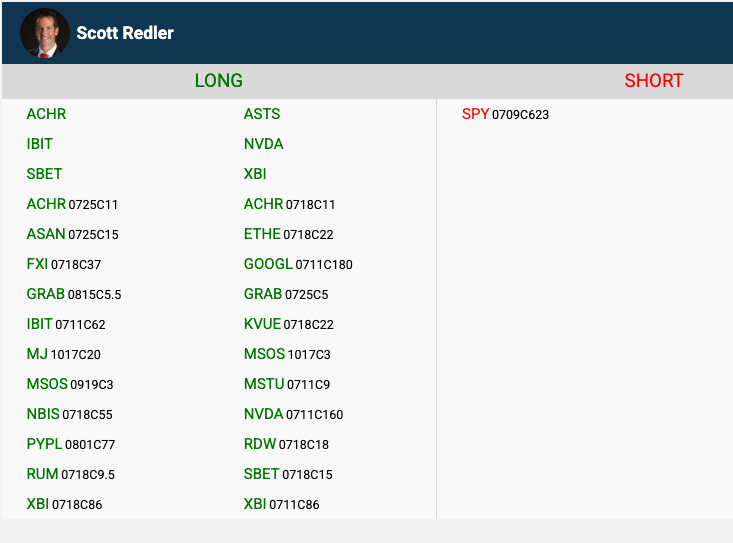This screenshot has width=733, height=543.
Task: Select the RDW 0718C18 option
Action: click(x=286, y=444)
